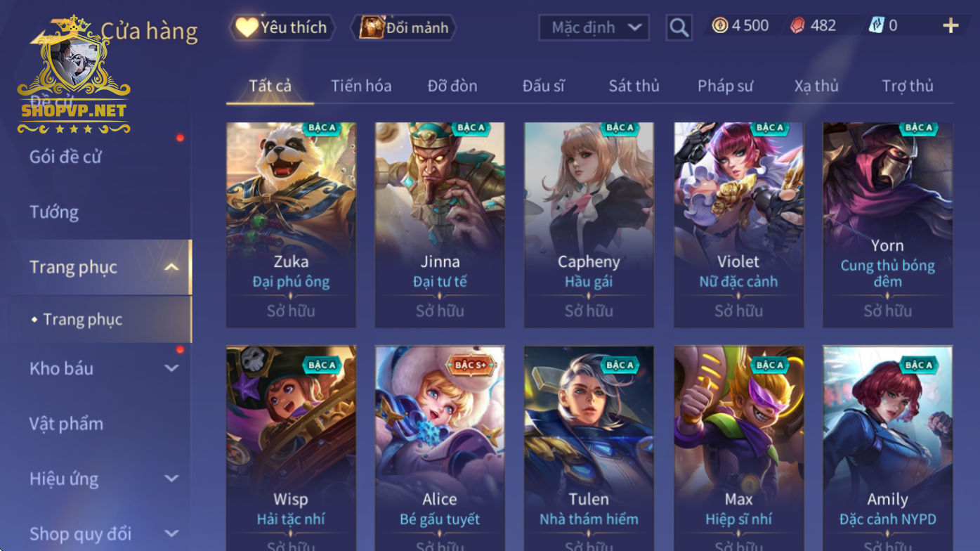Image resolution: width=980 pixels, height=551 pixels.
Task: Expand the Shop quy đổi section
Action: point(171,533)
